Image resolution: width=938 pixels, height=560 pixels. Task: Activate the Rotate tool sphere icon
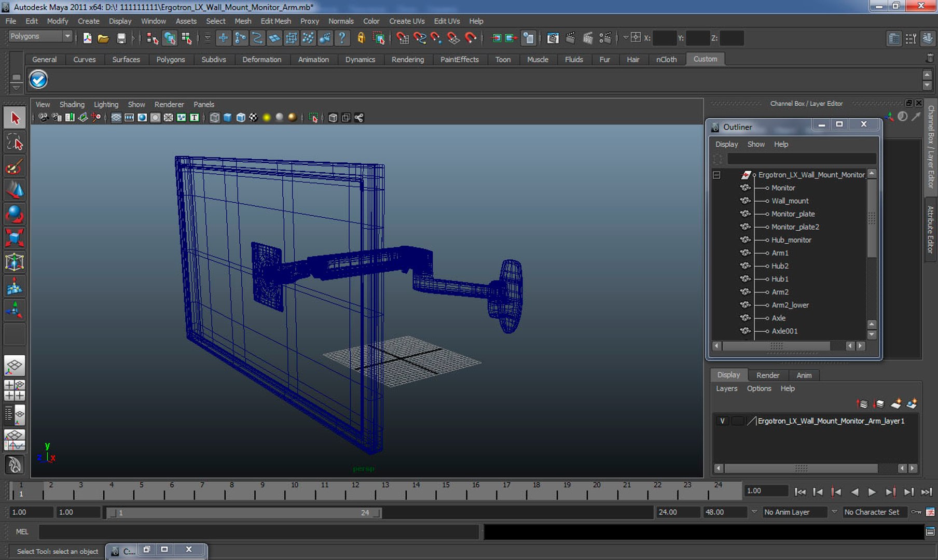click(15, 214)
